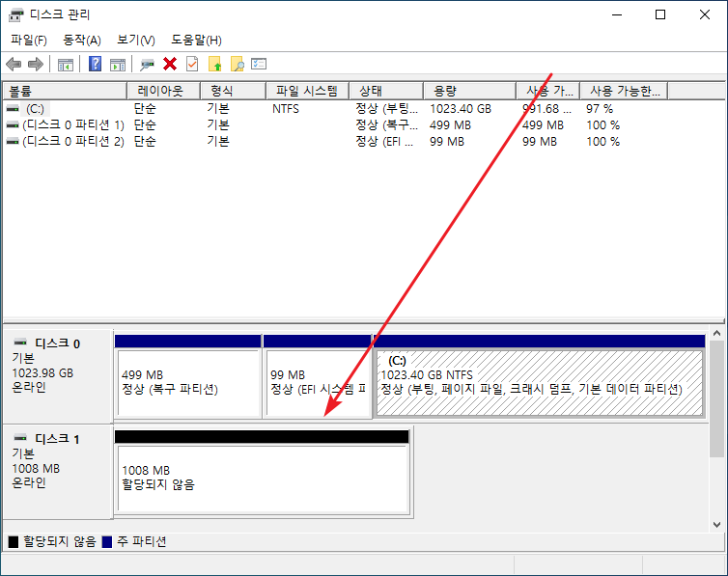The width and height of the screenshot is (728, 576).
Task: Click the connect/refresh disk toolbar icon
Action: (147, 64)
